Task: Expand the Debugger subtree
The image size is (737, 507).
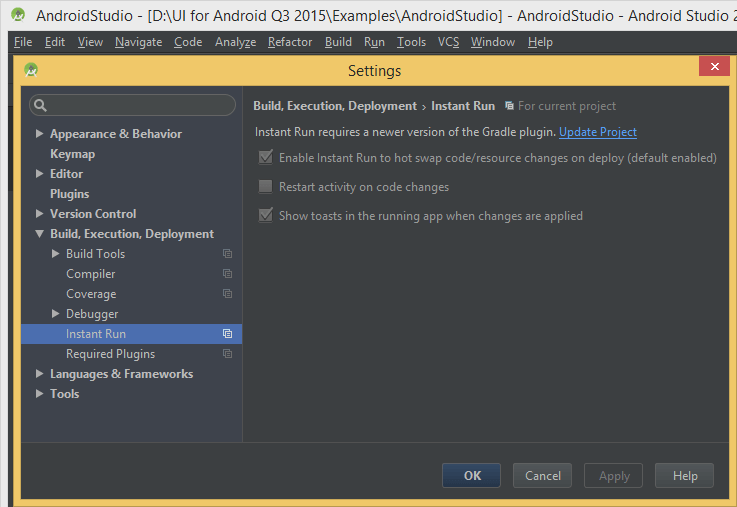Action: [55, 313]
